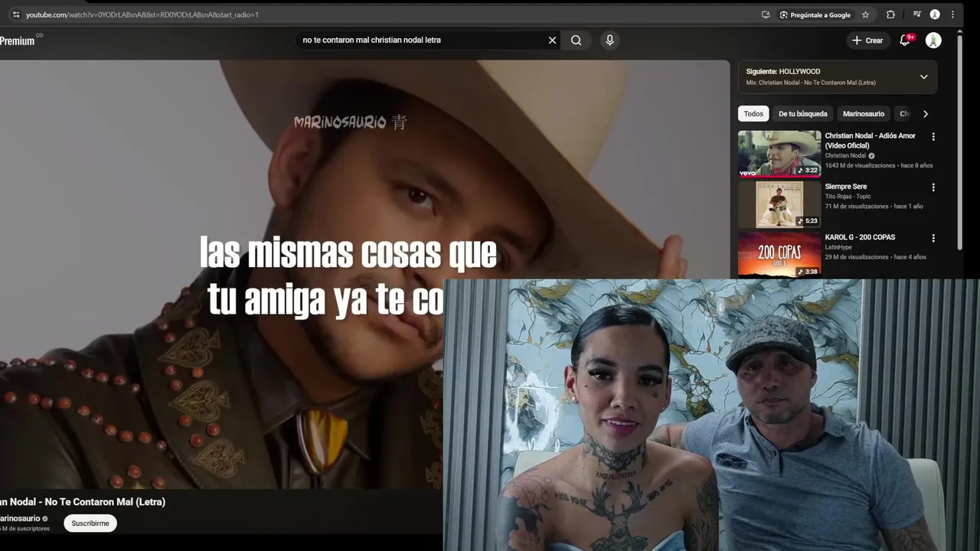
Task: Open options menu for Siempre Sere
Action: 933,187
